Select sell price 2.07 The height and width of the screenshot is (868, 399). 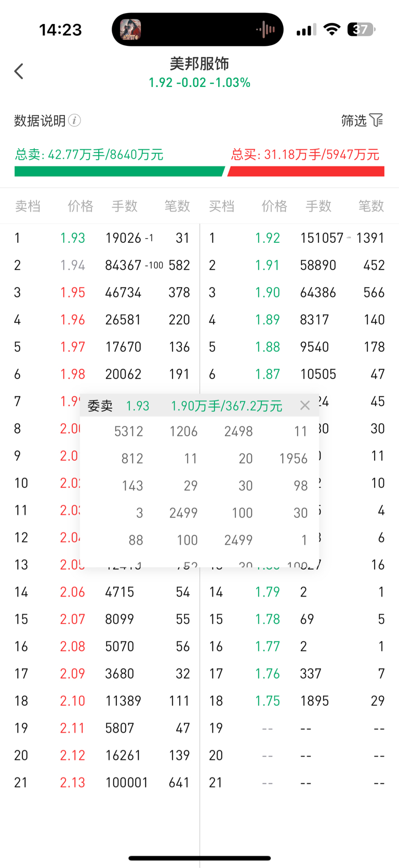click(x=73, y=619)
